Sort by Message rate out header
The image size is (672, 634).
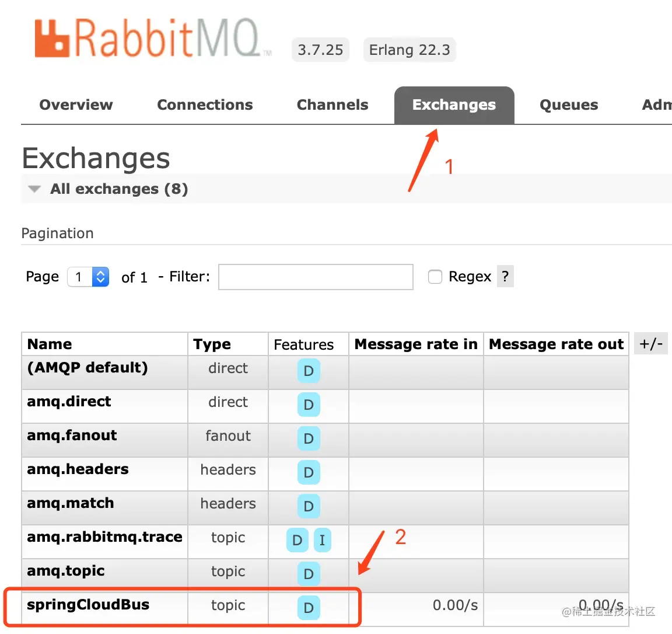tap(556, 344)
